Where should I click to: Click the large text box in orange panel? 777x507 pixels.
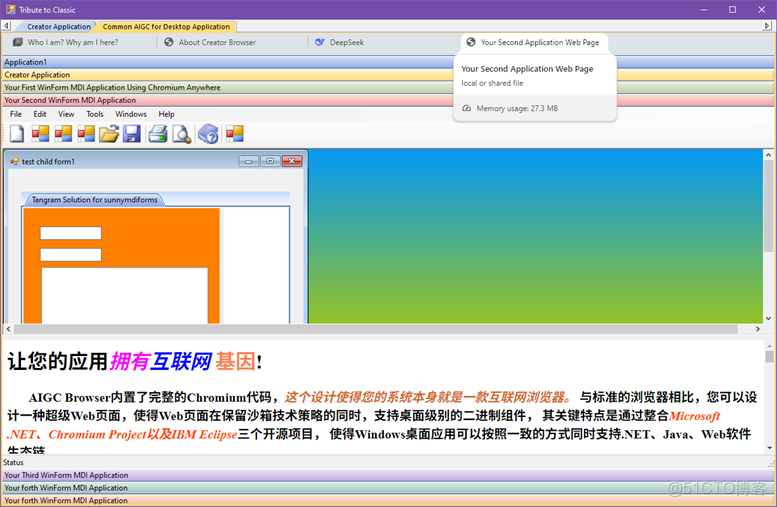(x=124, y=295)
